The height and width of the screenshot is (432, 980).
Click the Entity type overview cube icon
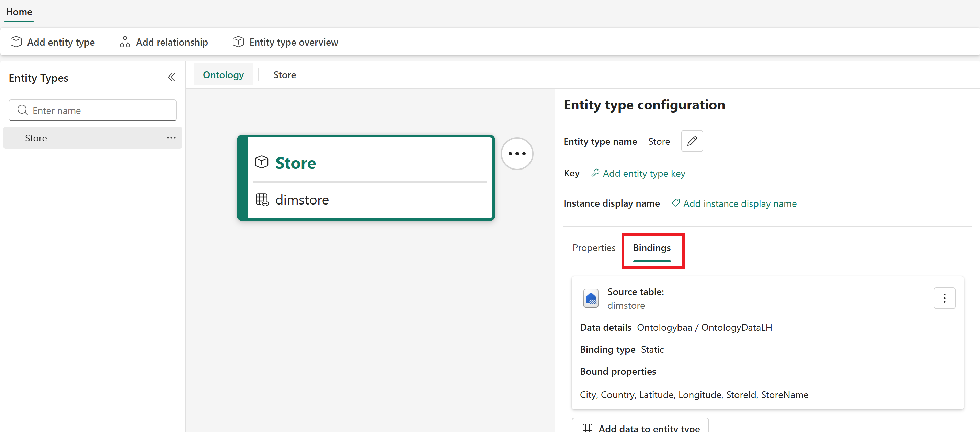[x=238, y=42]
